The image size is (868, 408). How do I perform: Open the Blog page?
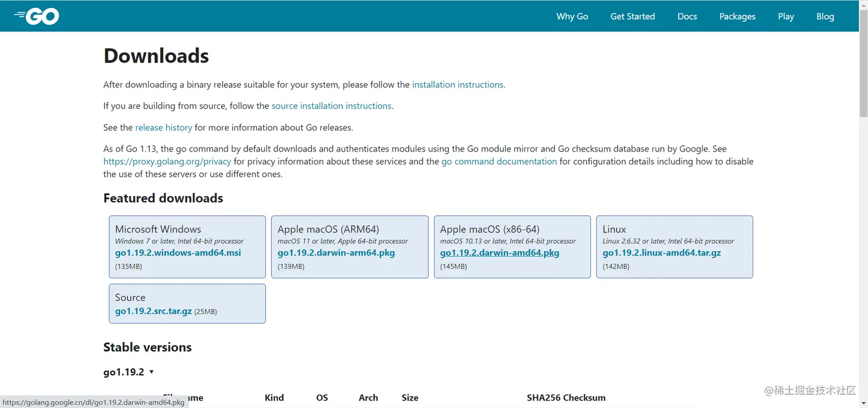point(825,16)
